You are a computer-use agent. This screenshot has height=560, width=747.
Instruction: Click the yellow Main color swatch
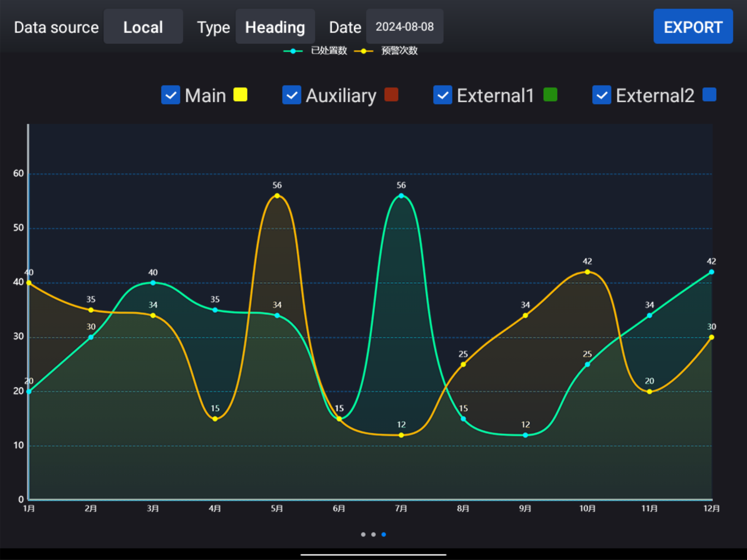pyautogui.click(x=240, y=94)
